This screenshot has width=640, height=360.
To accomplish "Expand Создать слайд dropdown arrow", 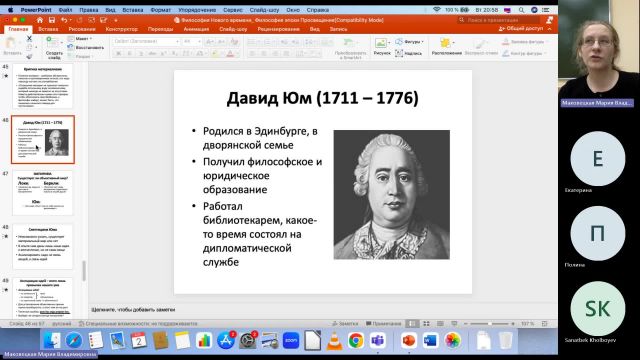I will (61, 41).
